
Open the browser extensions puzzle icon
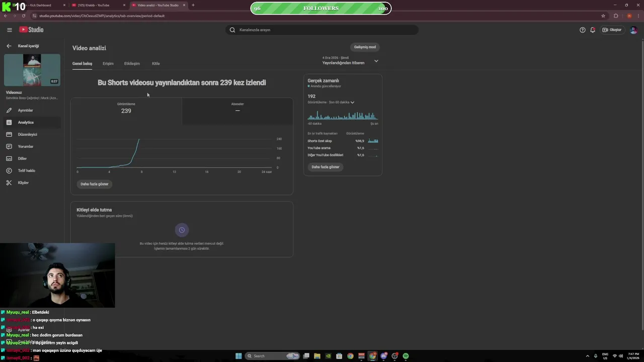[x=616, y=16]
